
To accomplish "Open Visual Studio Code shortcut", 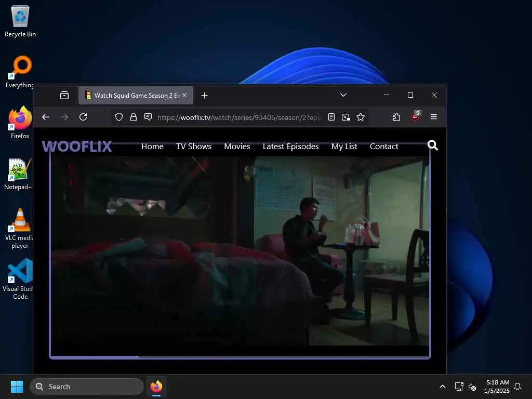I will tap(19, 279).
